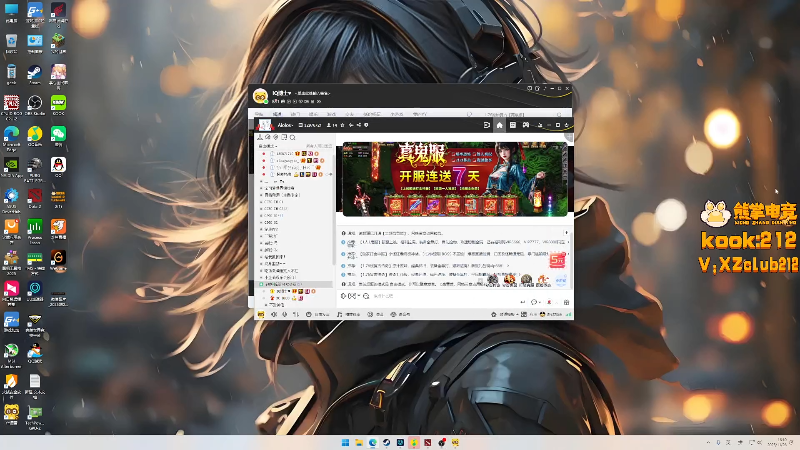The height and width of the screenshot is (450, 800).
Task: Click the exit-channel arrow icon left of home
Action: tap(487, 125)
